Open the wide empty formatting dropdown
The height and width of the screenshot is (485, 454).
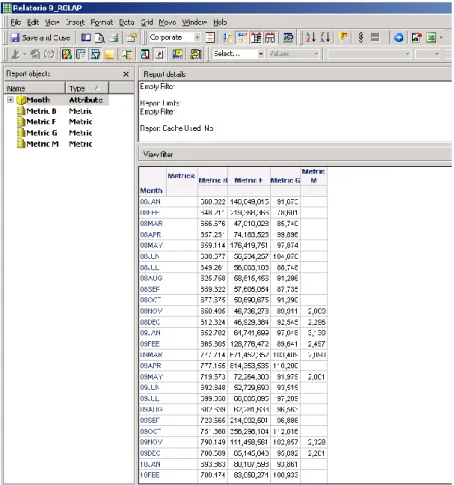tap(369, 54)
